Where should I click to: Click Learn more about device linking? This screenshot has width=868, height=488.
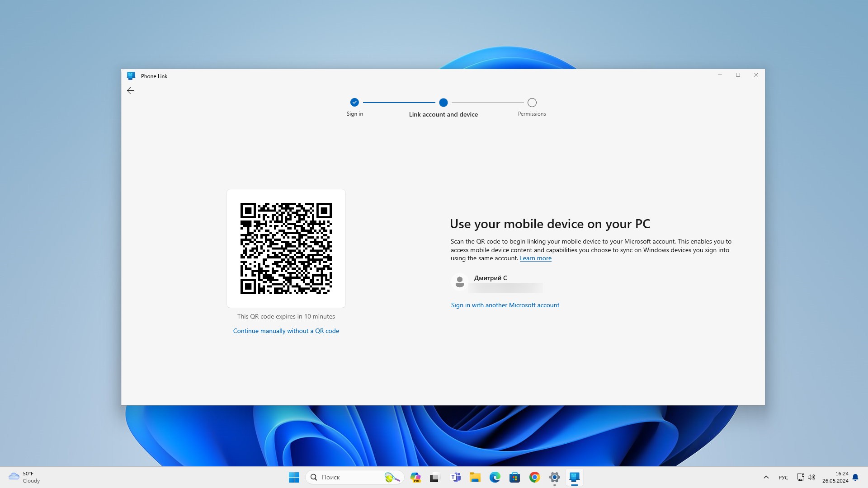click(535, 258)
